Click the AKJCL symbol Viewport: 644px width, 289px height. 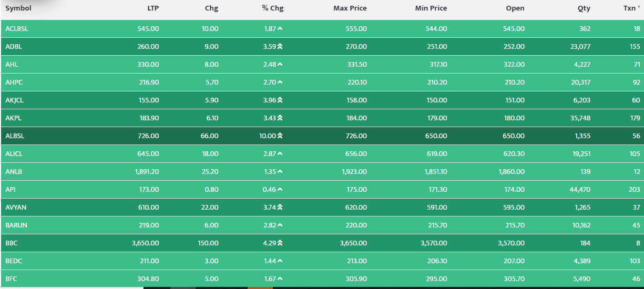15,100
